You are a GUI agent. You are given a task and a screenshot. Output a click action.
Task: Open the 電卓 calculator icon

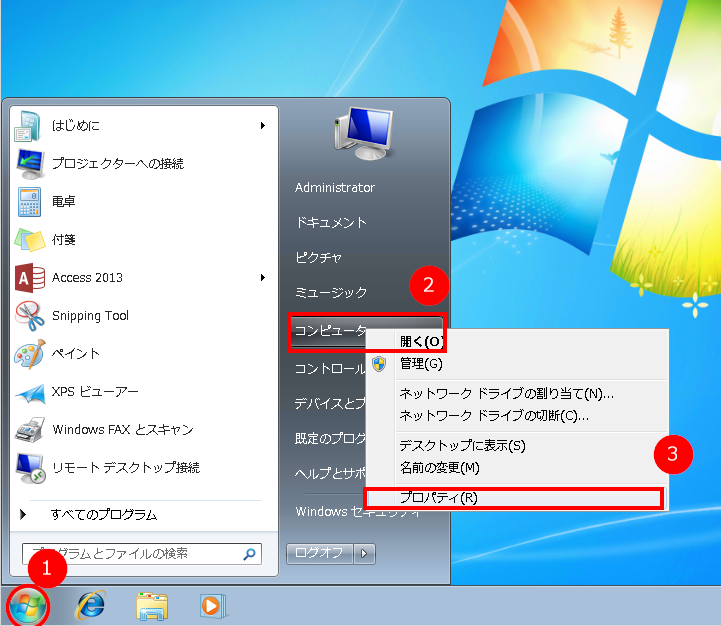[29, 201]
